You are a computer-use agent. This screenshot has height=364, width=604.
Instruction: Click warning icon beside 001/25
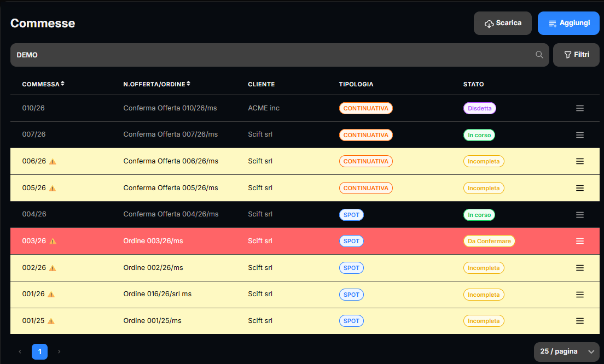pyautogui.click(x=51, y=321)
